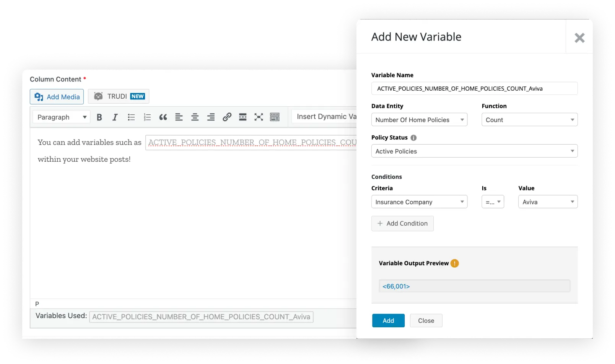Click Insert Dynamic Variable button
This screenshot has height=364, width=615.
click(324, 117)
